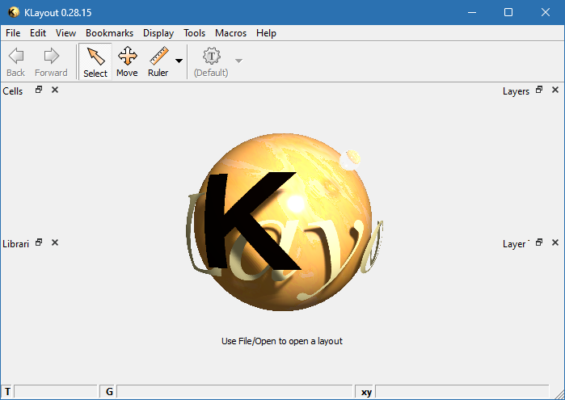This screenshot has width=565, height=400.
Task: Click the G indicator in status bar
Action: point(109,391)
